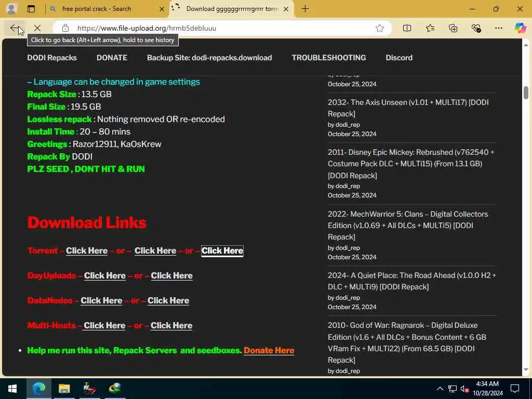Viewport: 532px width, 399px height.
Task: Click the browser Back arrow button
Action: pyautogui.click(x=14, y=28)
